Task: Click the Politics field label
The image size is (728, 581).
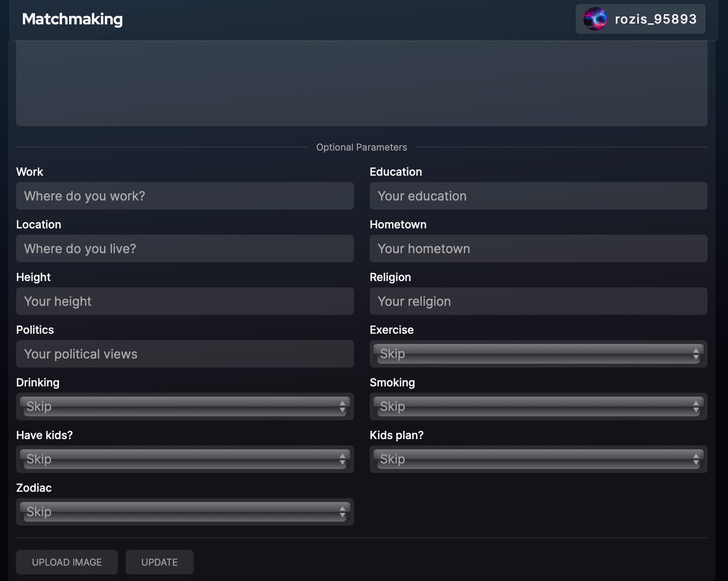Action: pos(35,330)
